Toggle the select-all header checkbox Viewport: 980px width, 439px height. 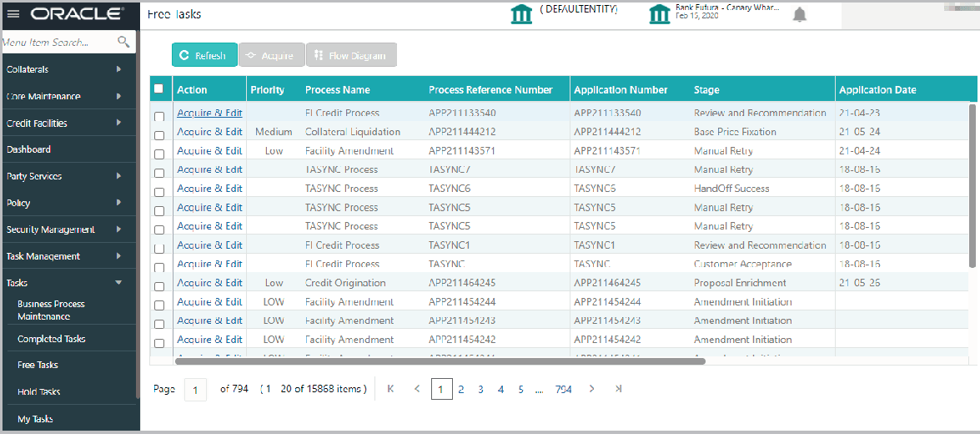(158, 88)
